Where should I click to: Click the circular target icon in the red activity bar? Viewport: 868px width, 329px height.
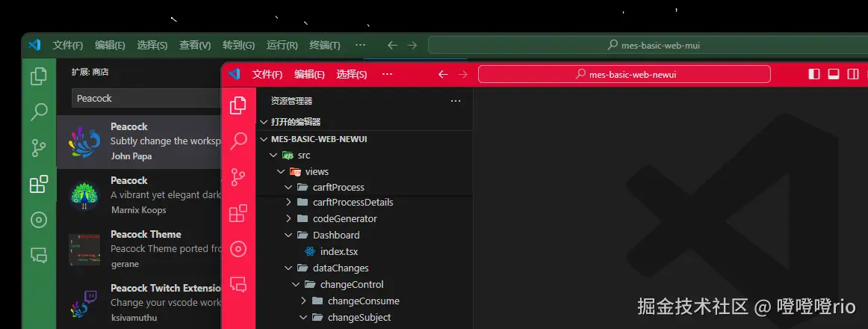238,249
